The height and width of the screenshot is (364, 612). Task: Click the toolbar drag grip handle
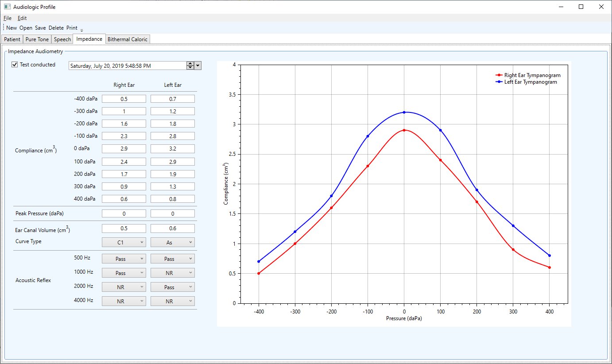(4, 28)
